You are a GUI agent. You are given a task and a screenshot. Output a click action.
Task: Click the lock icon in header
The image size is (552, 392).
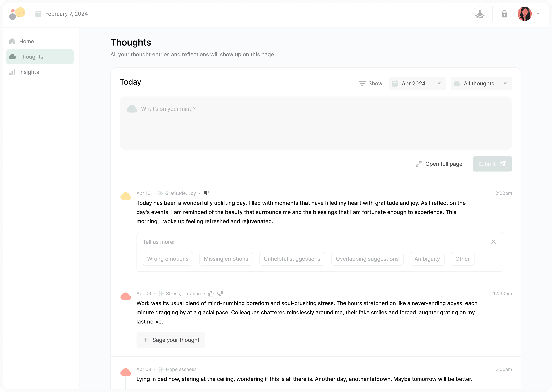tap(504, 14)
